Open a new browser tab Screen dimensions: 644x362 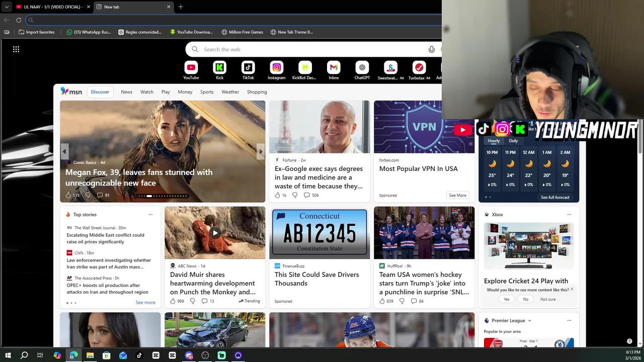(181, 7)
